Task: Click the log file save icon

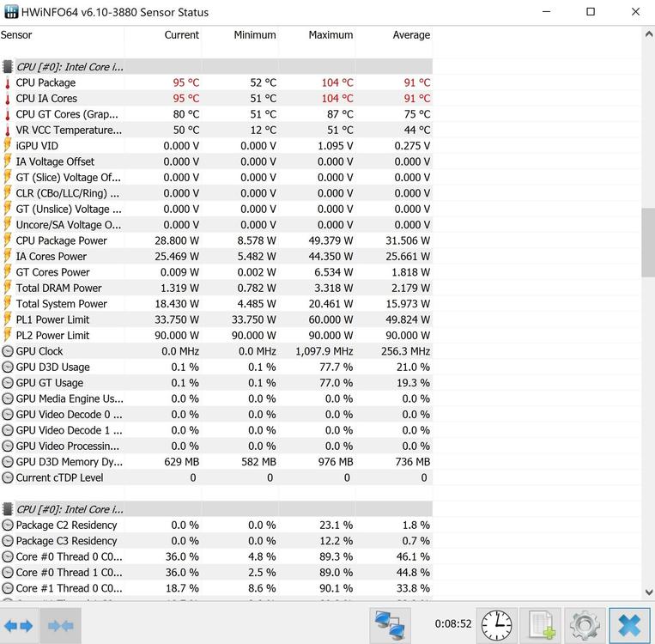Action: tap(541, 625)
